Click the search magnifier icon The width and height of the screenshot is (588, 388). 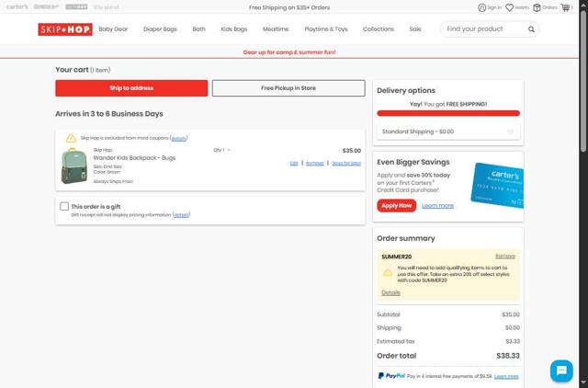[x=531, y=29]
